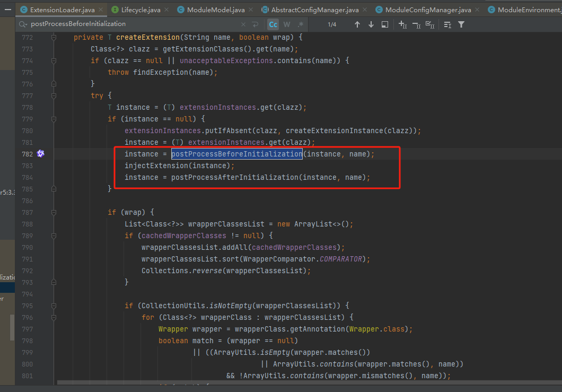Click createExtensionInstance call on line 780
Viewport: 562px width, 392px height.
click(x=335, y=130)
